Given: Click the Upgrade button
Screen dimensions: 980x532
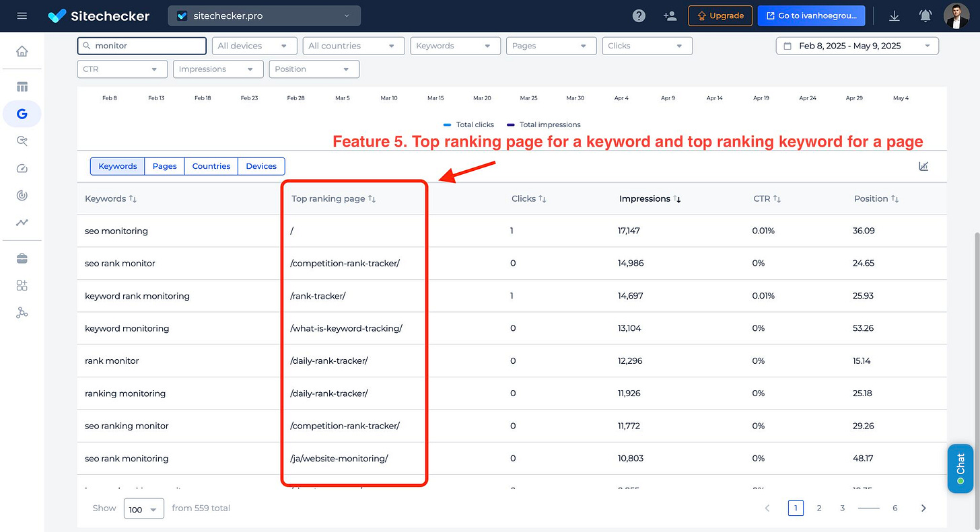Looking at the screenshot, I should tap(720, 15).
